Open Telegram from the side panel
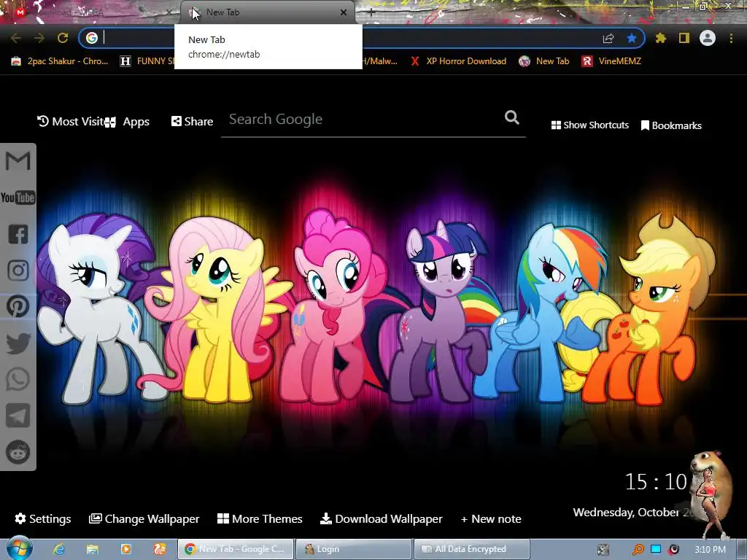The image size is (747, 560). click(18, 416)
